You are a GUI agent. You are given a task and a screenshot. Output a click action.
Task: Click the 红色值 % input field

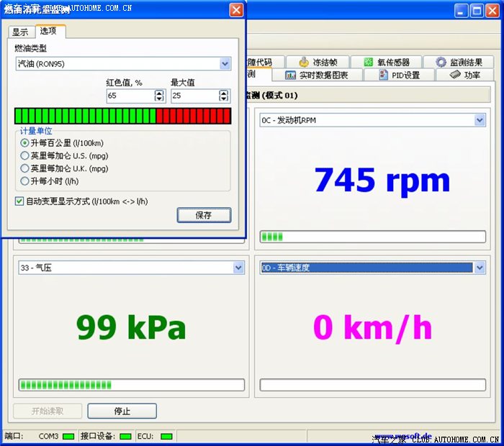point(130,96)
